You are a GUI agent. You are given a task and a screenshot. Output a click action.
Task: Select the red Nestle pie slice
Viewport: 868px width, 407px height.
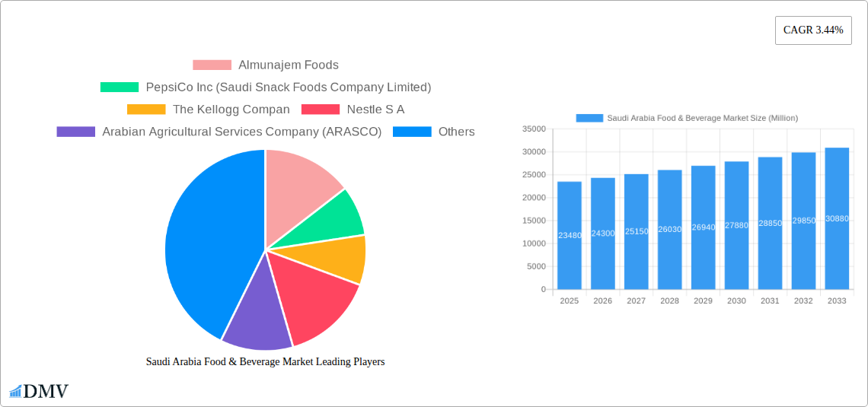click(x=315, y=299)
